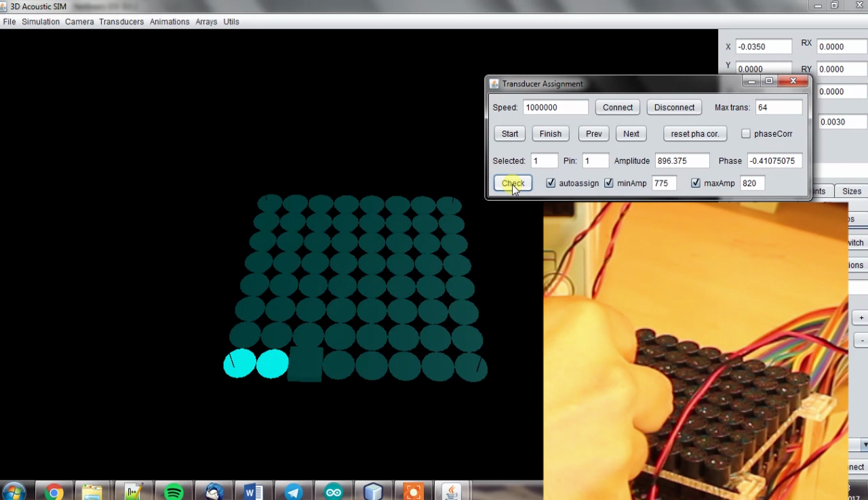Switch to the Sizes tab

852,191
